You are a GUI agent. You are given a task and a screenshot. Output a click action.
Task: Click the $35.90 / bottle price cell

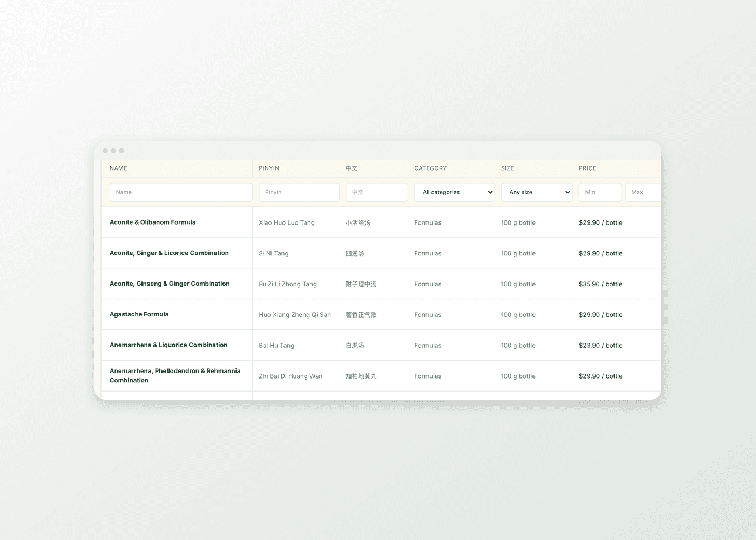pyautogui.click(x=600, y=284)
